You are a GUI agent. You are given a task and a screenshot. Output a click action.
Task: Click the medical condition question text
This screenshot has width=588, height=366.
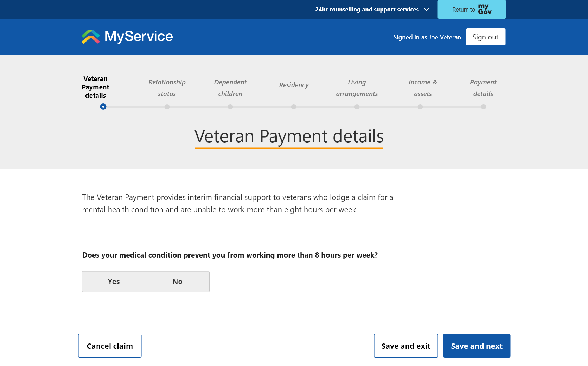tap(230, 255)
